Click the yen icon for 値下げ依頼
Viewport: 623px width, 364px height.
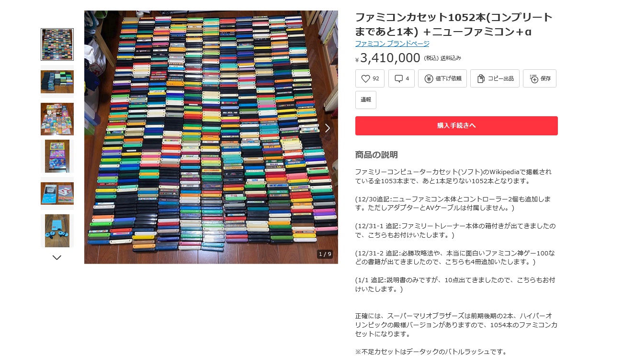coord(429,78)
